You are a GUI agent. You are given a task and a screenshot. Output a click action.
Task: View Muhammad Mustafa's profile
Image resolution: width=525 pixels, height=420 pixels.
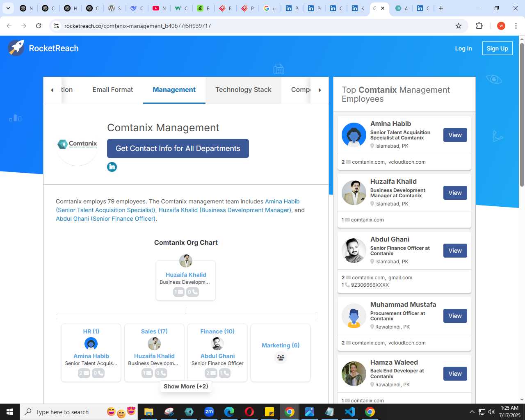coord(455,316)
